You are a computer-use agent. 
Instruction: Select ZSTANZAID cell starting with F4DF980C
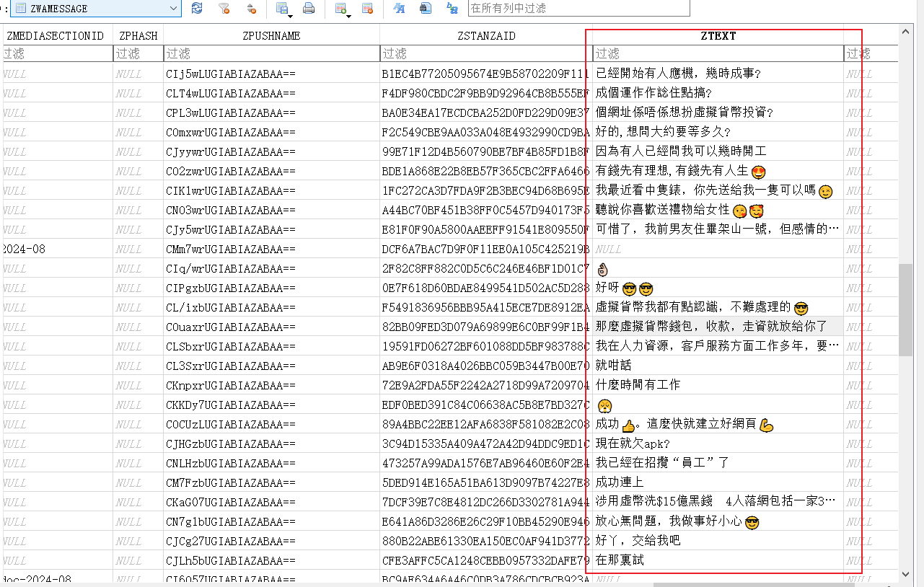coord(486,93)
